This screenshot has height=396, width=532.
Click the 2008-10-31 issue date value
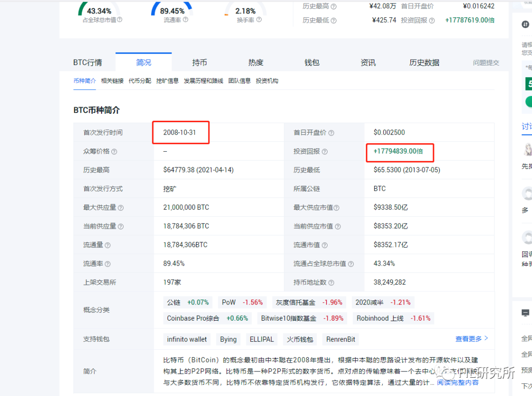(x=179, y=132)
